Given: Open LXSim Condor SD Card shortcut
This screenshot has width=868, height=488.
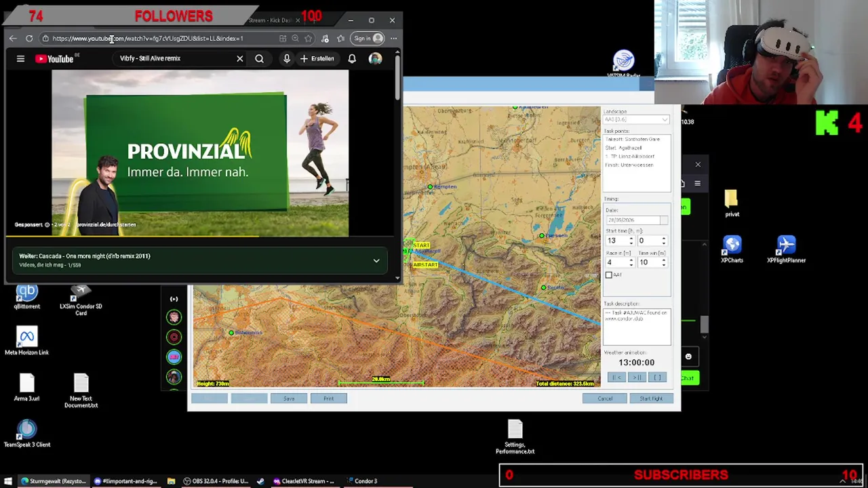Looking at the screenshot, I should (81, 301).
